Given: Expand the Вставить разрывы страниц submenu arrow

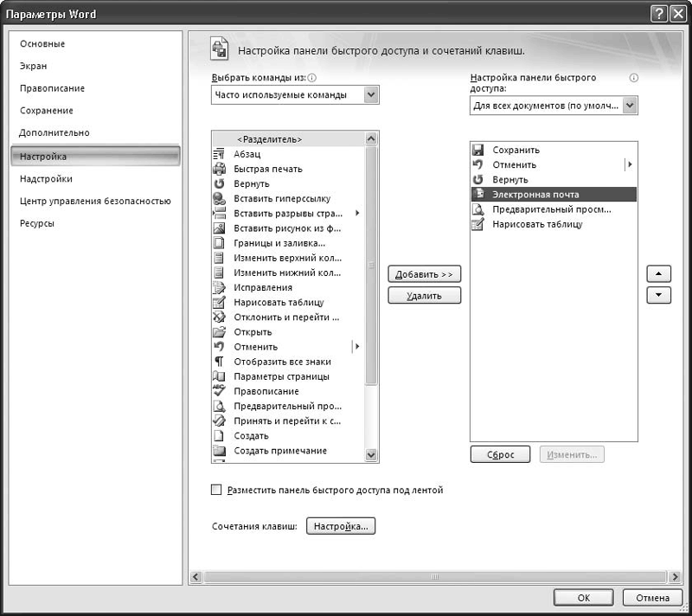Looking at the screenshot, I should (x=357, y=213).
